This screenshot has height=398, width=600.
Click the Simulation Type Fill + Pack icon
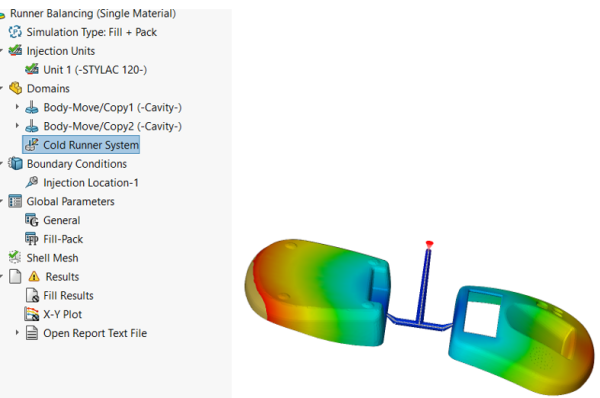(15, 32)
